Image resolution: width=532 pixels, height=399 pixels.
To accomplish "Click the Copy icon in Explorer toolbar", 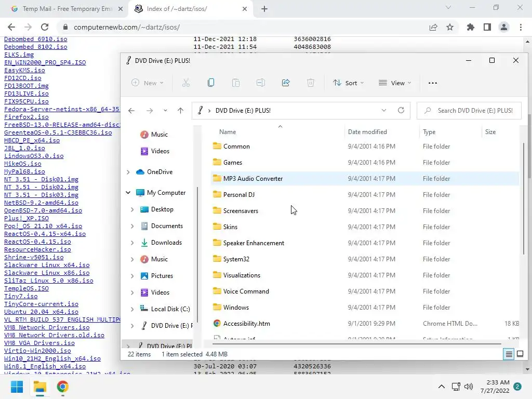I will 211,83.
